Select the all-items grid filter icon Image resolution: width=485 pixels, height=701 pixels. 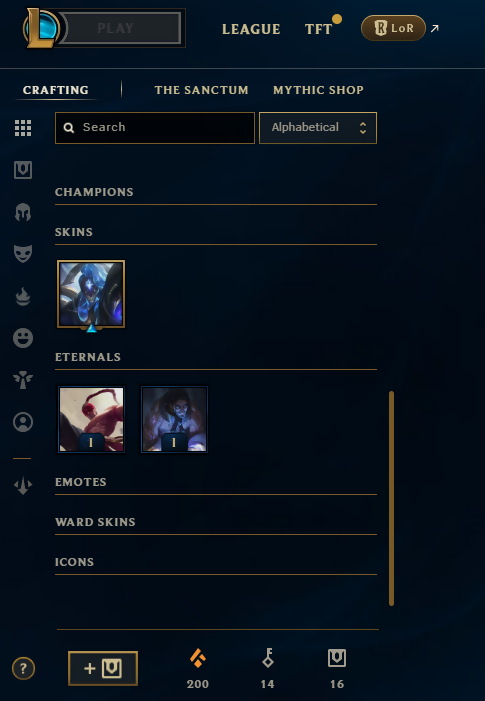click(x=23, y=128)
